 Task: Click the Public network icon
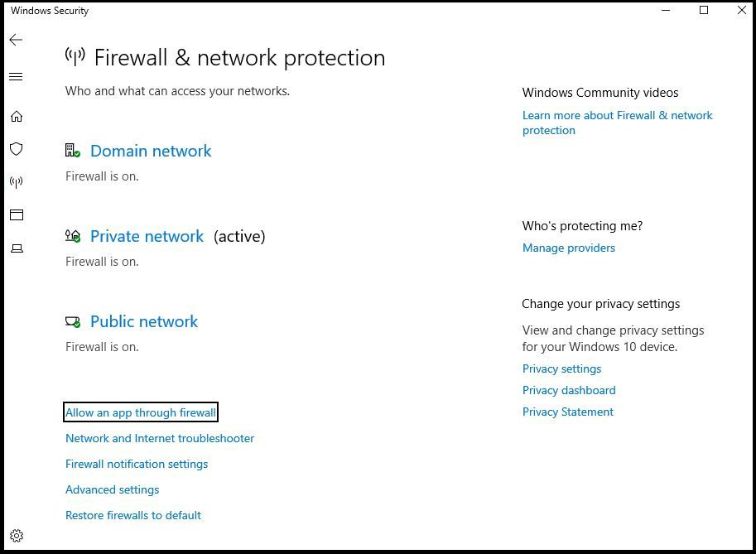coord(73,321)
